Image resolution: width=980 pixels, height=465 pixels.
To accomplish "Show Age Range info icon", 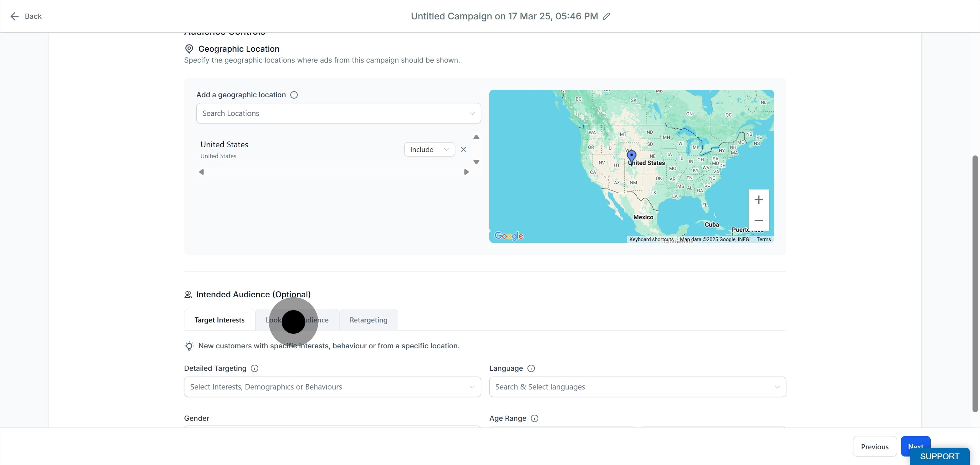I will [535, 418].
